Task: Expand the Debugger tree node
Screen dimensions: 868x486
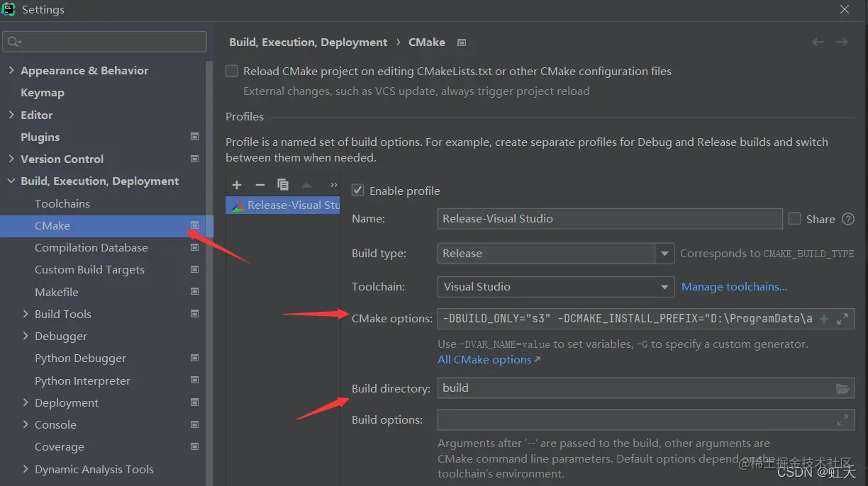Action: click(x=26, y=336)
